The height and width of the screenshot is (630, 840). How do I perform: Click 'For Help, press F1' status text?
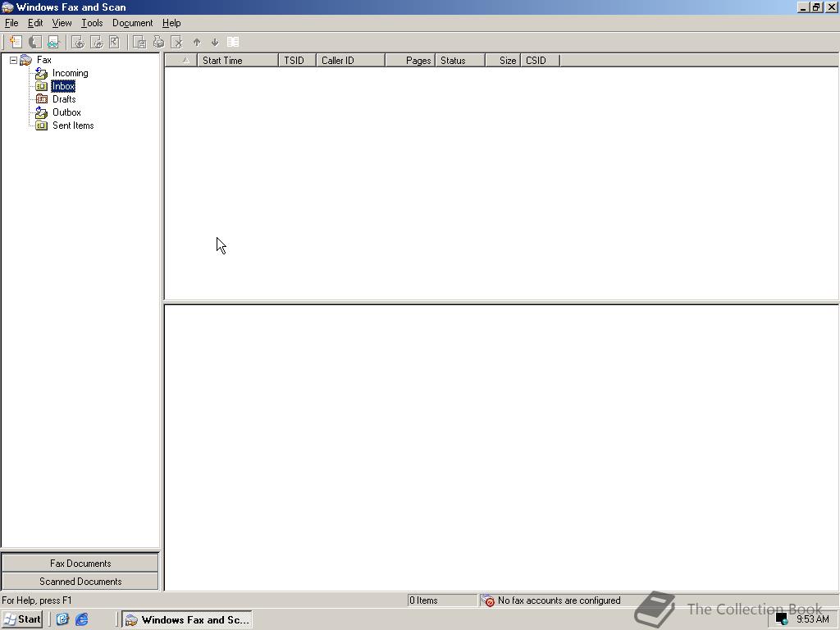tap(36, 600)
